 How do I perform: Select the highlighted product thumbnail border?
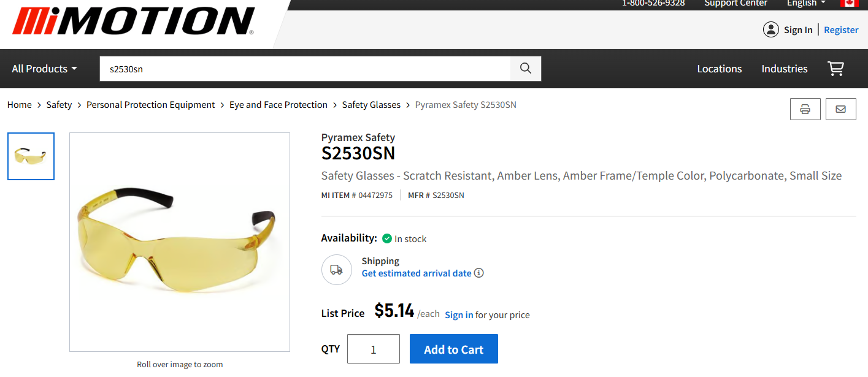[x=31, y=156]
